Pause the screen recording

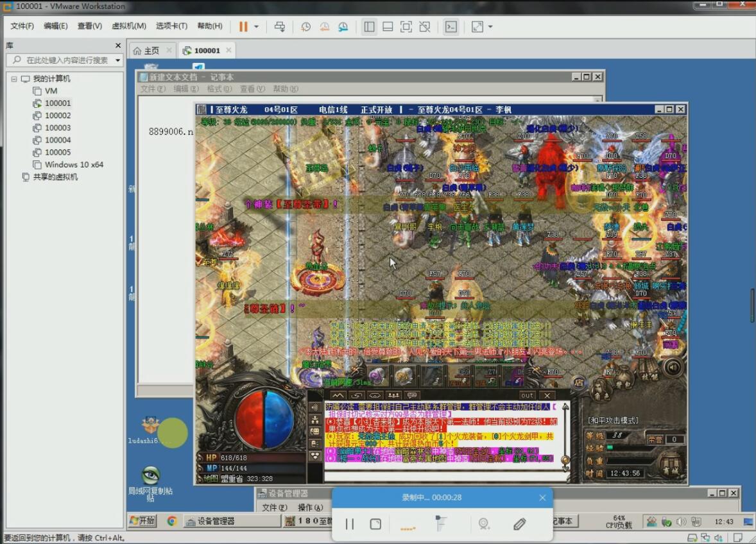click(x=350, y=523)
